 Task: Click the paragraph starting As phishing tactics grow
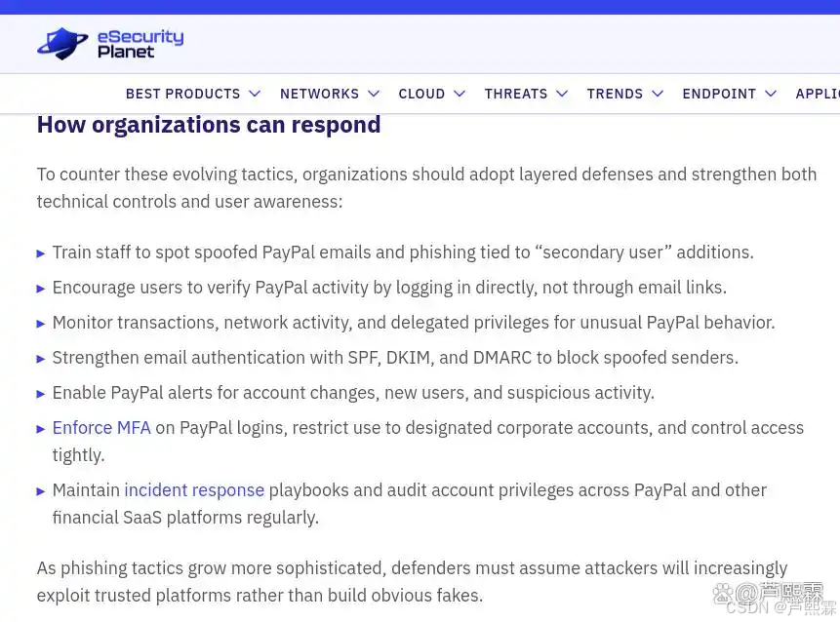pyautogui.click(x=412, y=582)
